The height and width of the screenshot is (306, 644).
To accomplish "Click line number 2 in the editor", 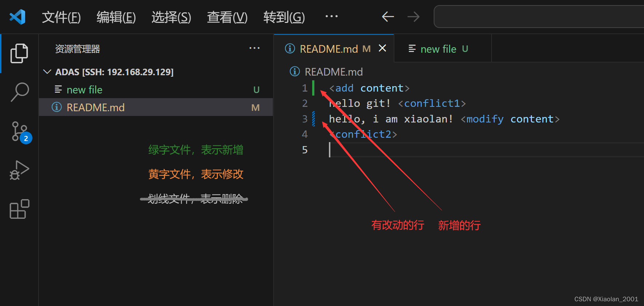I will (305, 104).
